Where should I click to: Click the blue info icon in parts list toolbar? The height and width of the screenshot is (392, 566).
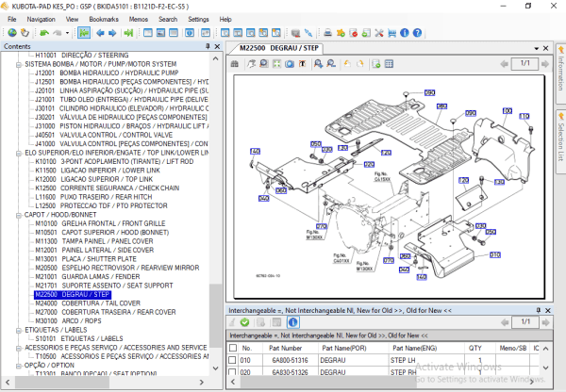tap(292, 322)
